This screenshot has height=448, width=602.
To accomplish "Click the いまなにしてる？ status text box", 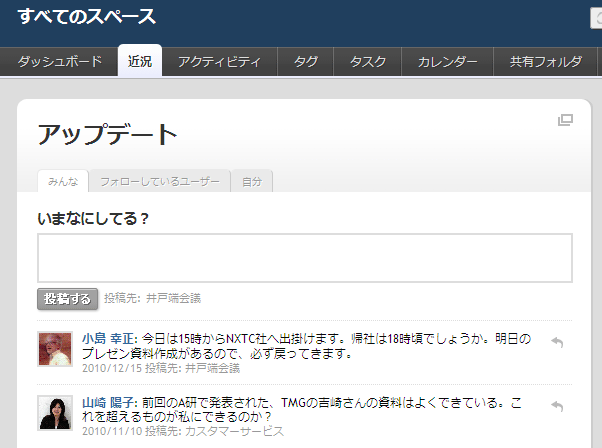I will coord(305,258).
